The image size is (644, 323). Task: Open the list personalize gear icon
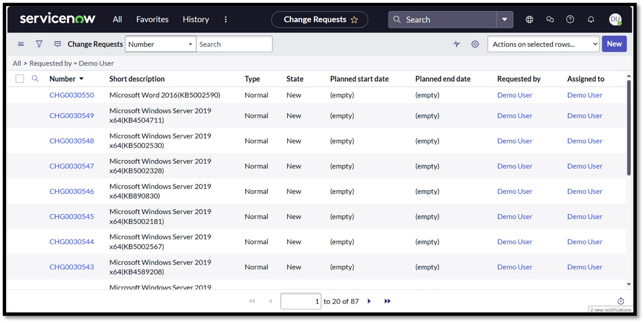tap(475, 44)
